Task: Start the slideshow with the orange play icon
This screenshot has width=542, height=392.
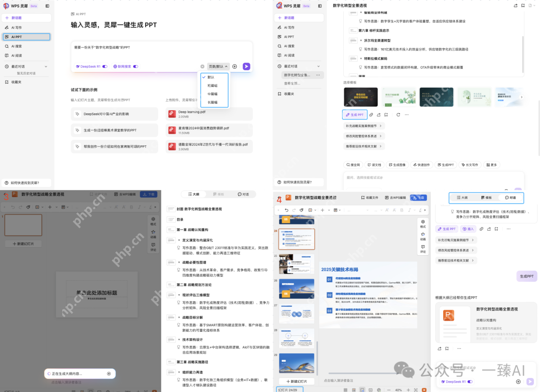Action: tap(424, 390)
